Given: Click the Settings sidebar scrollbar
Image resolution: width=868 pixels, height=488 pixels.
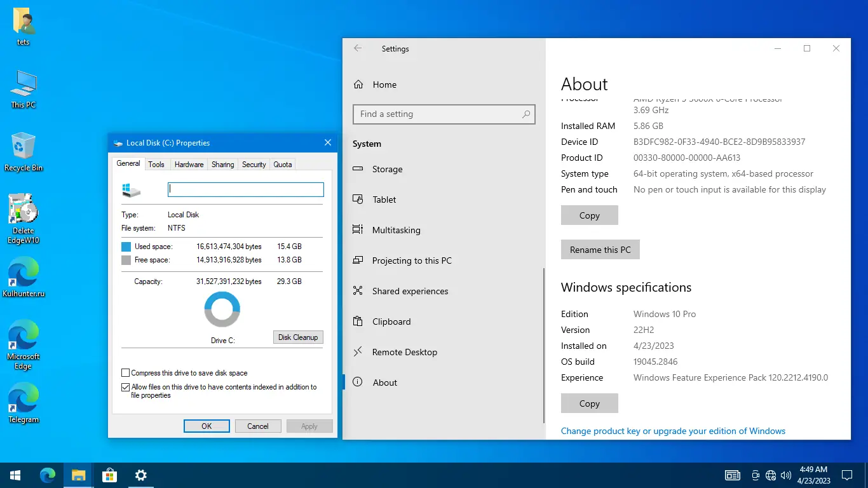Looking at the screenshot, I should point(543,346).
